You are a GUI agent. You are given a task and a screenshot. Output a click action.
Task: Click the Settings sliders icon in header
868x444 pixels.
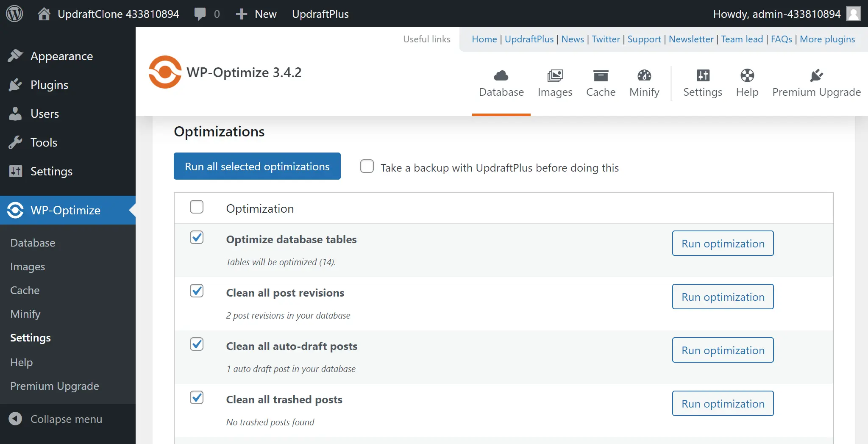point(703,75)
